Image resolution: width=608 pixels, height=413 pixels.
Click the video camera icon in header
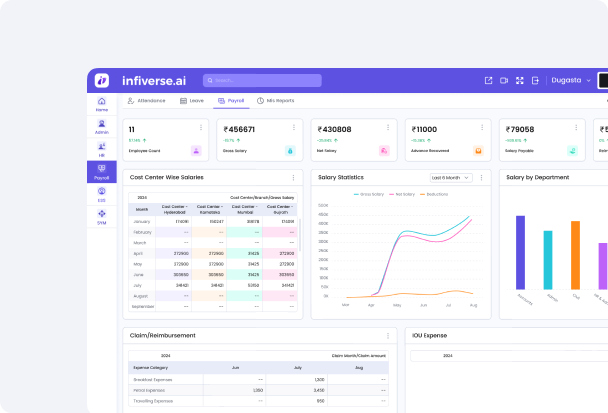pyautogui.click(x=504, y=80)
